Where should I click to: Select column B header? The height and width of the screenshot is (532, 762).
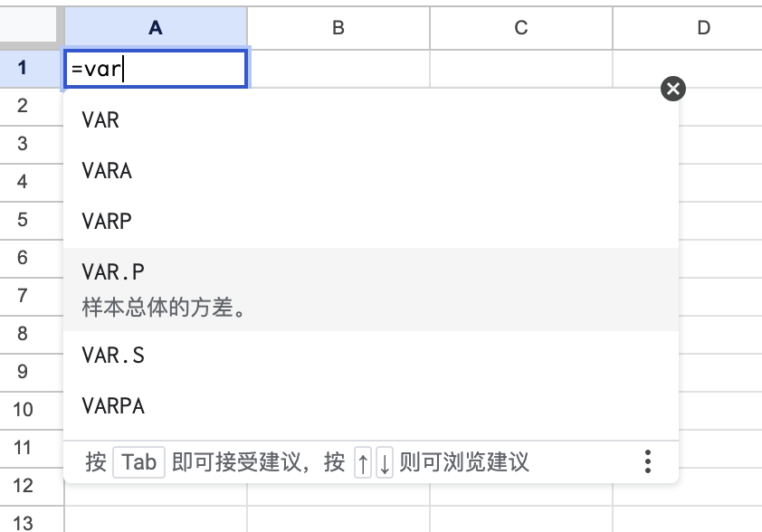pyautogui.click(x=338, y=28)
